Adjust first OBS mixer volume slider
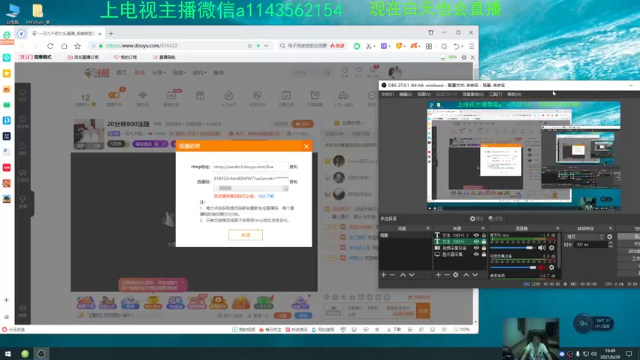 pos(513,248)
